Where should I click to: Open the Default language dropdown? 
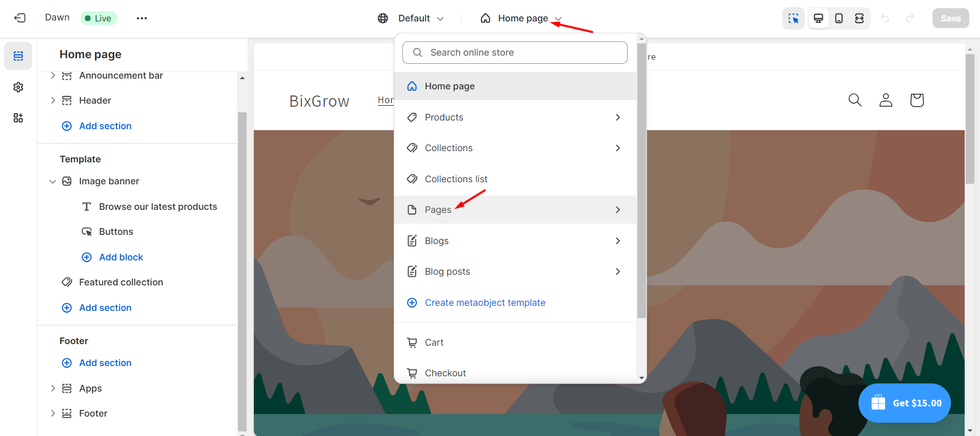click(411, 18)
